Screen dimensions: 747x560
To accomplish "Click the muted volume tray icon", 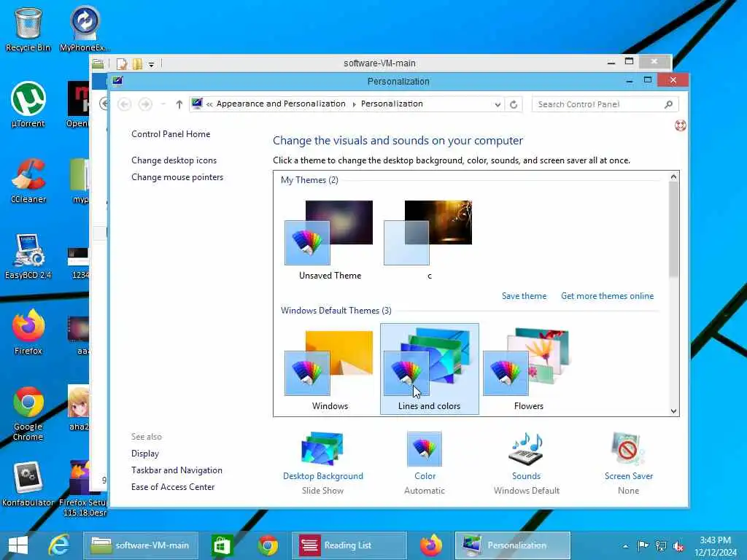I will 678,545.
